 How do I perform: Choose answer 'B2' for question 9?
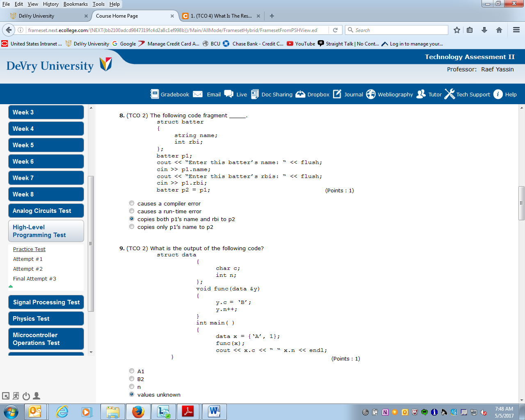[x=132, y=379]
